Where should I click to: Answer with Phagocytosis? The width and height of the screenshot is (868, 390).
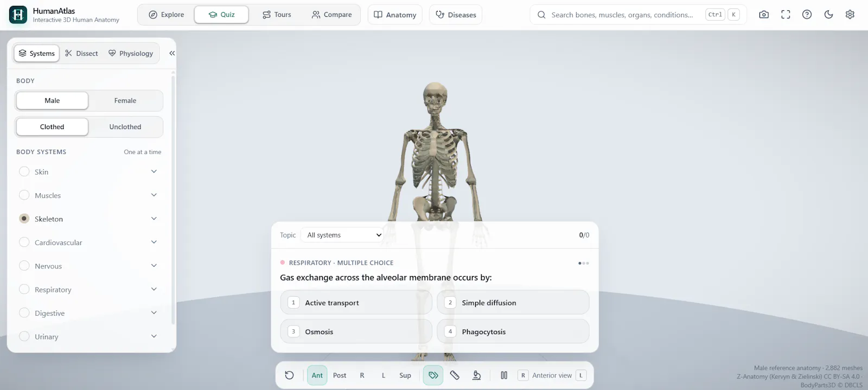coord(513,331)
